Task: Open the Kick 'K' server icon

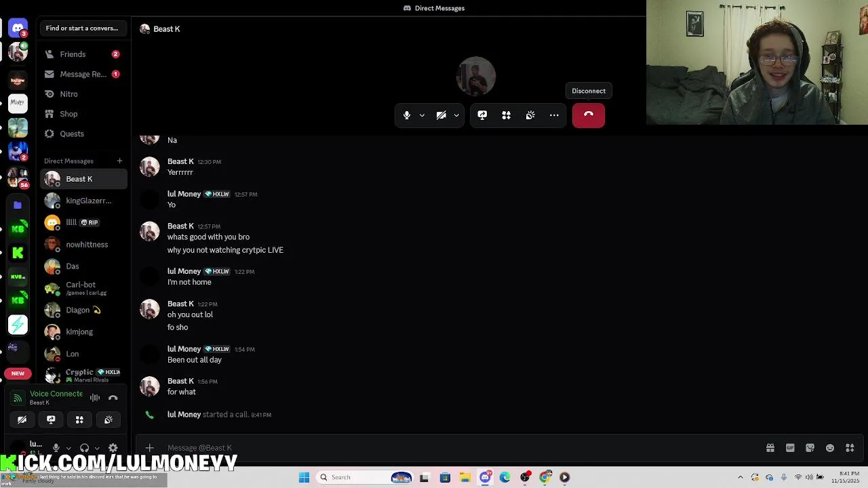Action: point(18,253)
